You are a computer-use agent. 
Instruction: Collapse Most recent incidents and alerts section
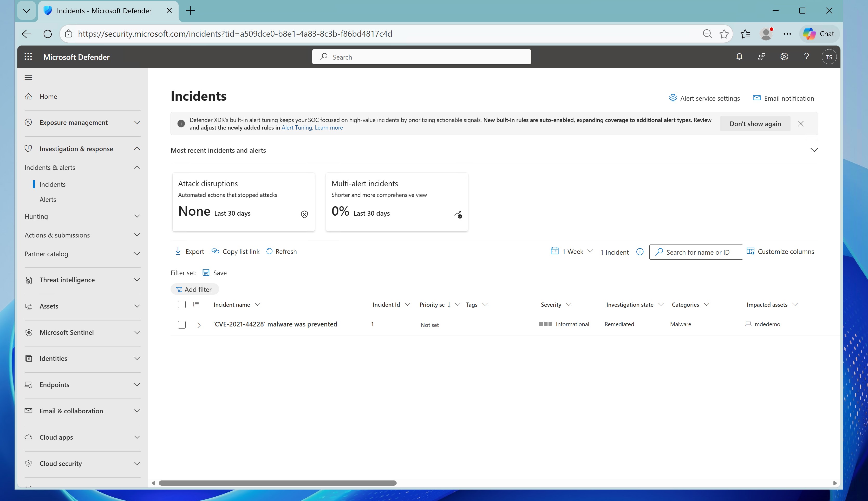(814, 150)
